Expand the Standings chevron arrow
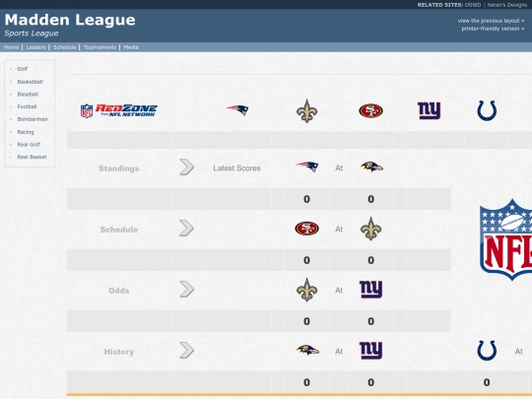This screenshot has height=399, width=532. pyautogui.click(x=186, y=166)
